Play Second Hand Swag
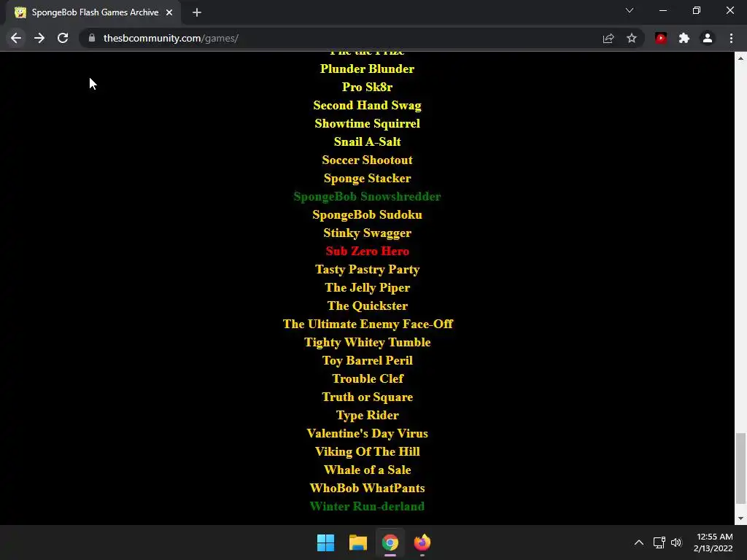This screenshot has width=747, height=560. point(368,105)
